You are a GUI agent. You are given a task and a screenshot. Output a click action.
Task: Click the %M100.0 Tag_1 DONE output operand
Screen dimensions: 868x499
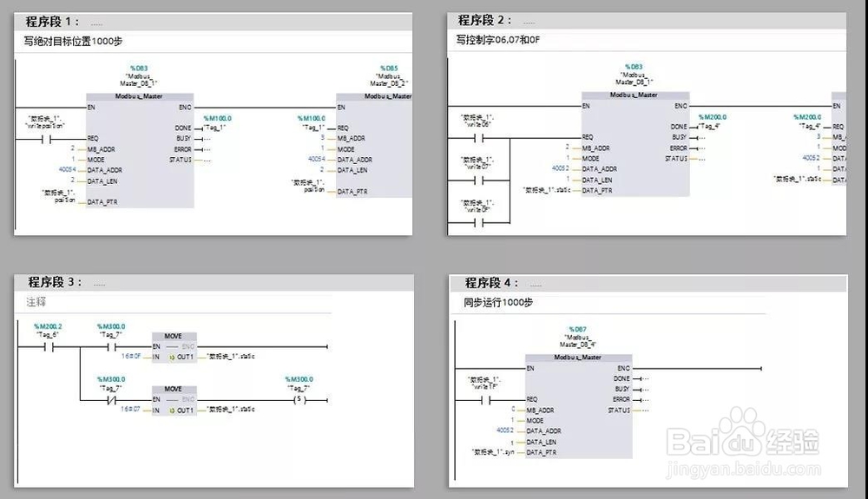[218, 123]
